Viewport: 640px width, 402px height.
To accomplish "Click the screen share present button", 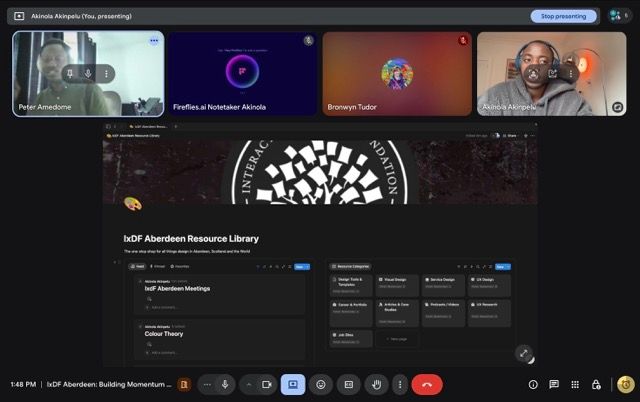I will [293, 384].
